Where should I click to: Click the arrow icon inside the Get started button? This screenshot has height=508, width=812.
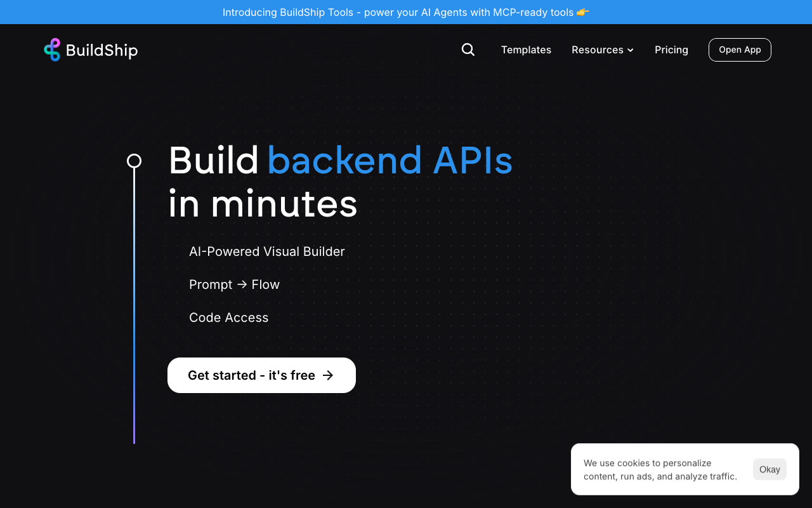[327, 375]
